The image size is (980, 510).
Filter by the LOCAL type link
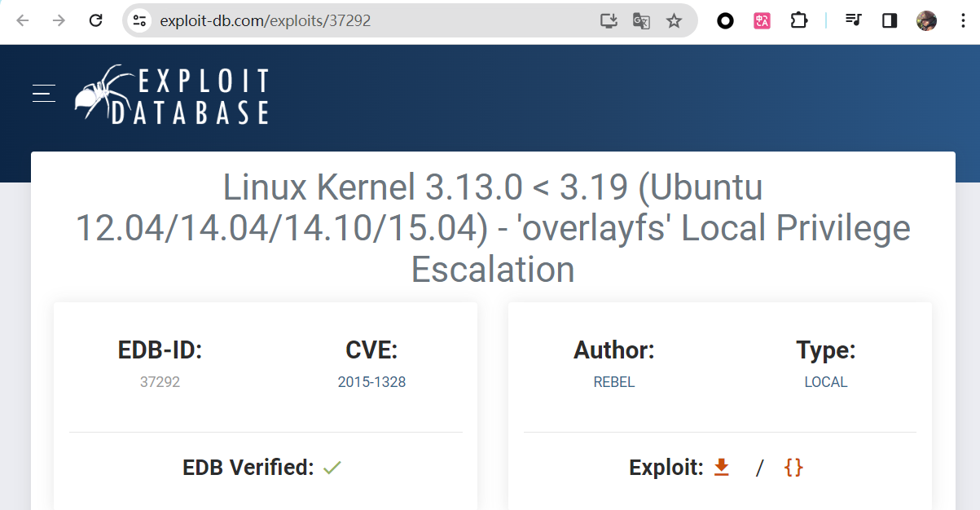point(825,382)
